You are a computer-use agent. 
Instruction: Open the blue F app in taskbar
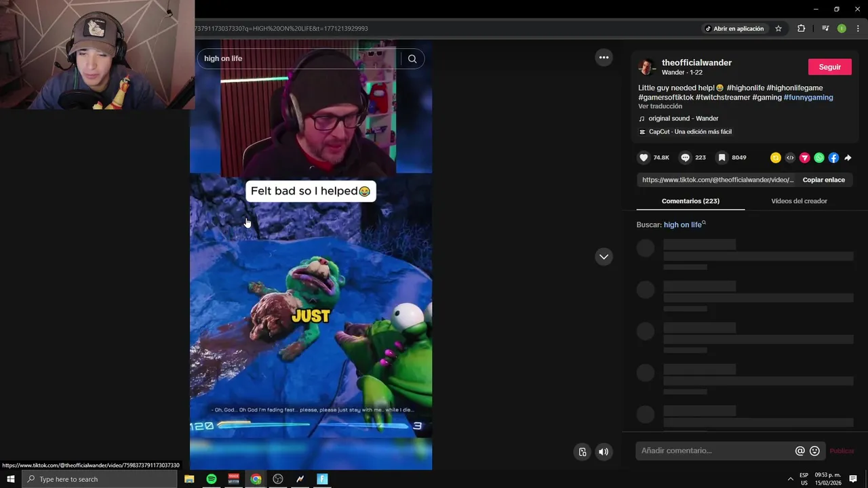tap(323, 479)
